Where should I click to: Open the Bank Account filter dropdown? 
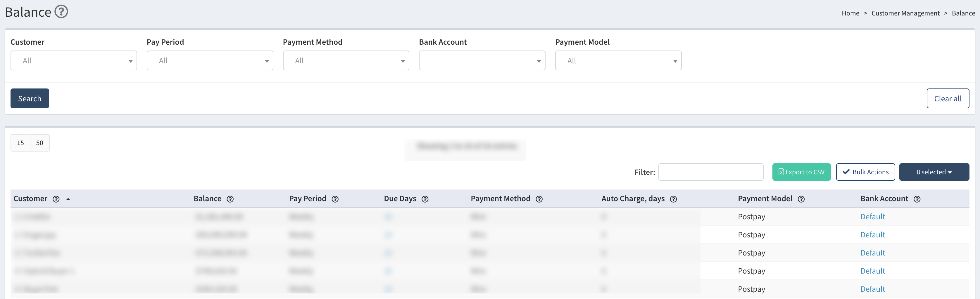tap(482, 61)
